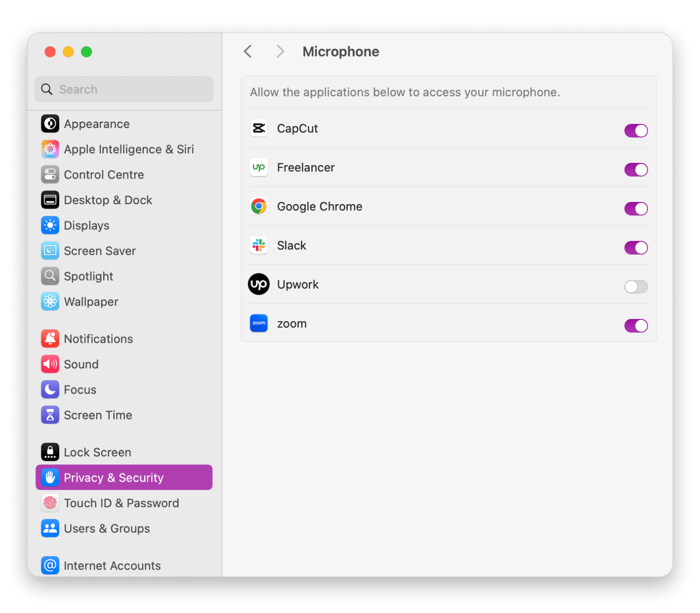Click the CapCut app icon
Screen dimensions: 700x613
point(259,129)
